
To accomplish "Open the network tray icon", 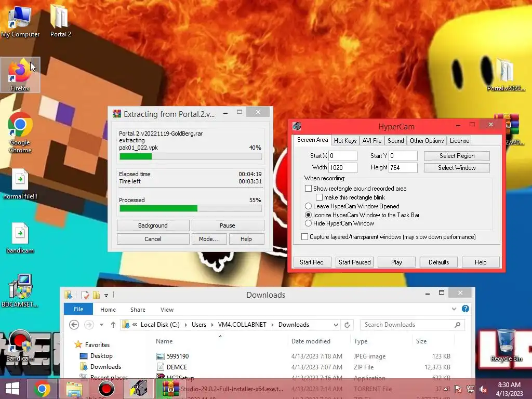I will (471, 389).
